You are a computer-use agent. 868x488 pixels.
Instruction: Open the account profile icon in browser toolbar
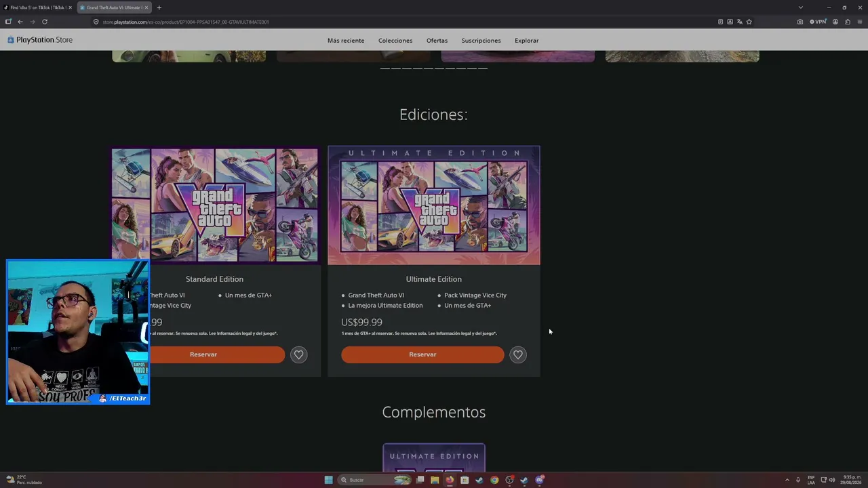tap(835, 22)
